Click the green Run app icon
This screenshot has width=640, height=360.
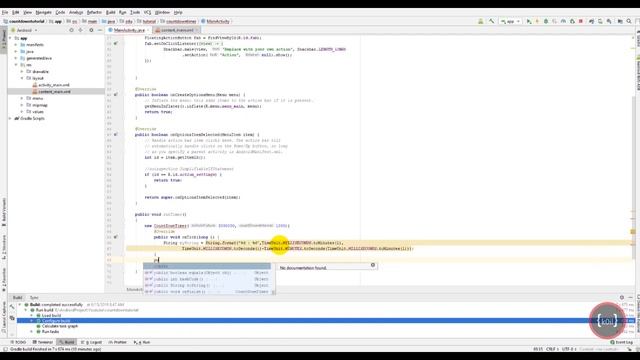(529, 21)
